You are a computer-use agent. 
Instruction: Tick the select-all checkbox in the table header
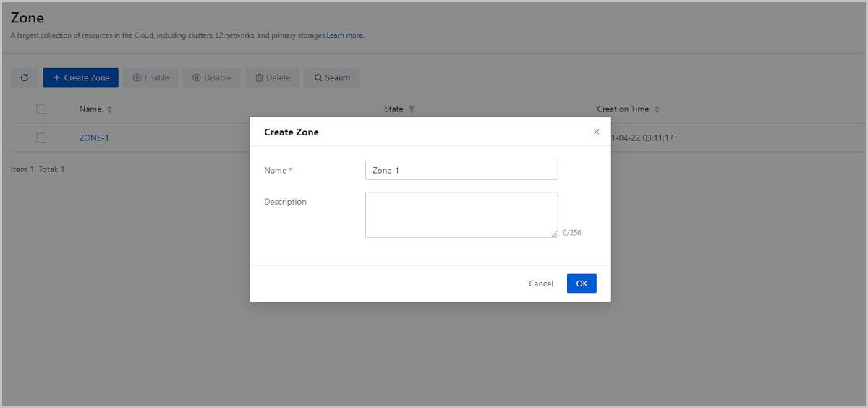pyautogui.click(x=41, y=109)
